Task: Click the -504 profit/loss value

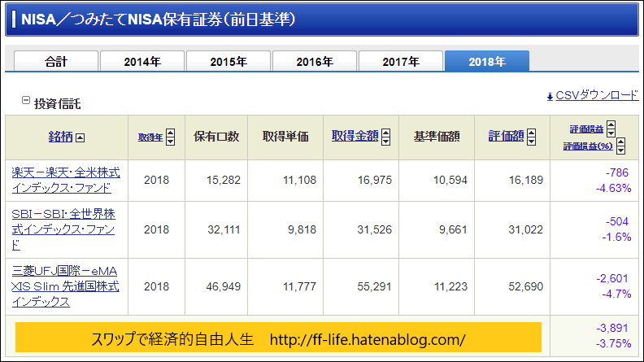Action: [x=617, y=221]
